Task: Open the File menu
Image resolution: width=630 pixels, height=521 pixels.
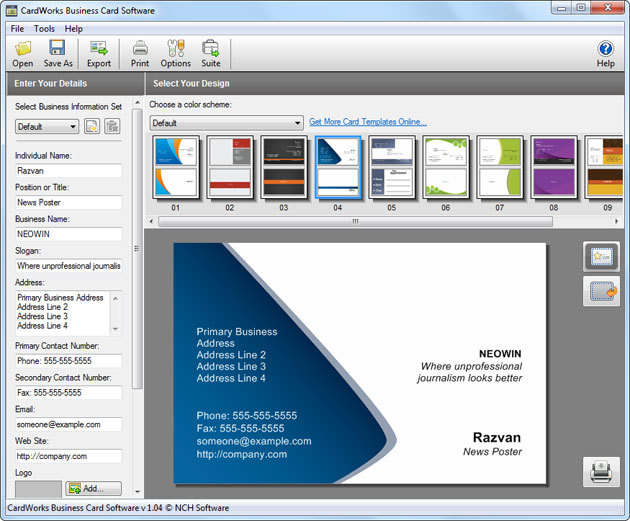Action: 17,29
